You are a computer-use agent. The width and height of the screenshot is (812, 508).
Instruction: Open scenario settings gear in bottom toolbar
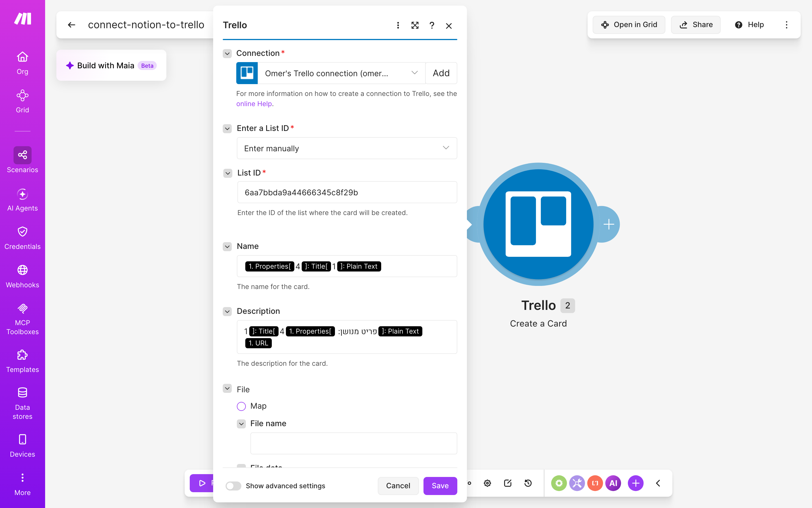487,483
